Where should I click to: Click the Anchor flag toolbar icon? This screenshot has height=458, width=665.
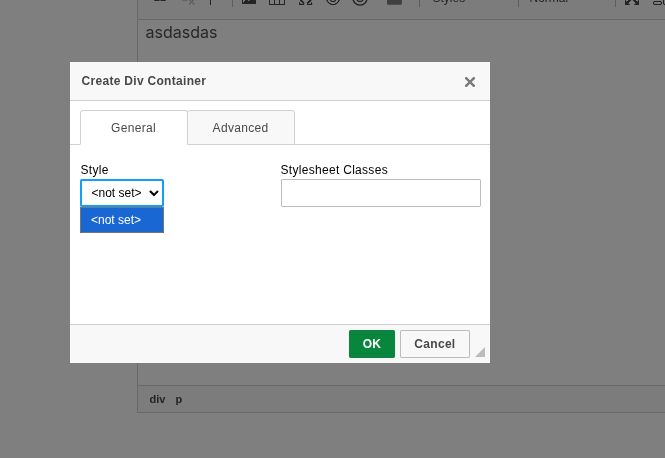211,2
